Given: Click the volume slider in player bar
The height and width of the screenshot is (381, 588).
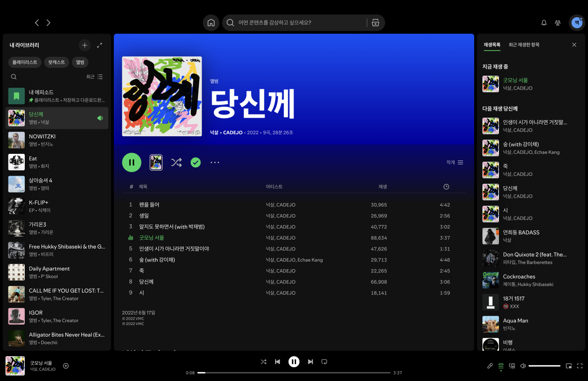Looking at the screenshot, I should coord(544,366).
